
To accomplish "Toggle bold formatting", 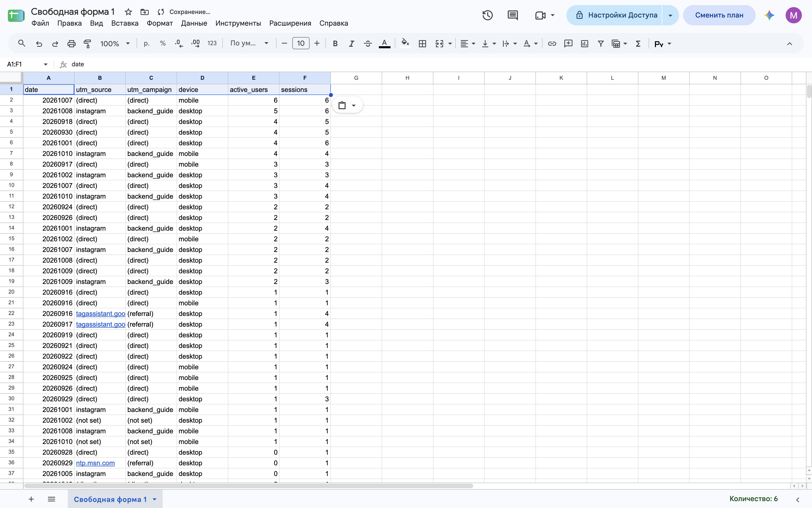I will pos(335,43).
